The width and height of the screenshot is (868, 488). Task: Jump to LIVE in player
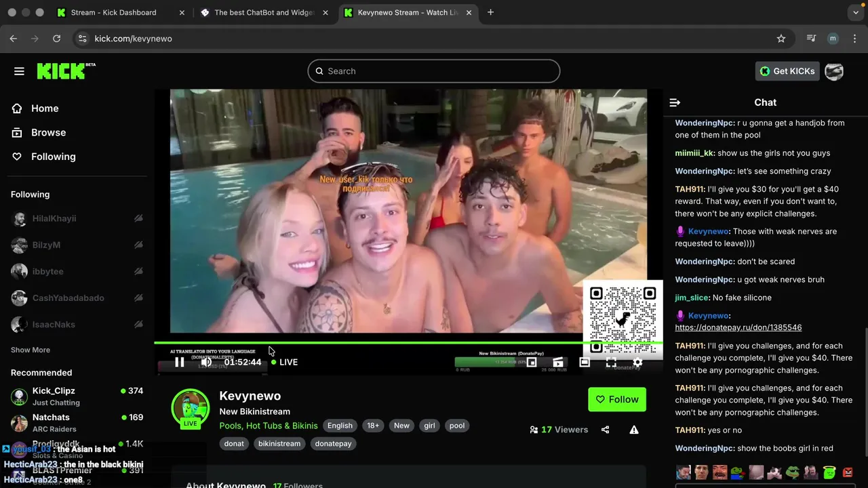(x=284, y=362)
